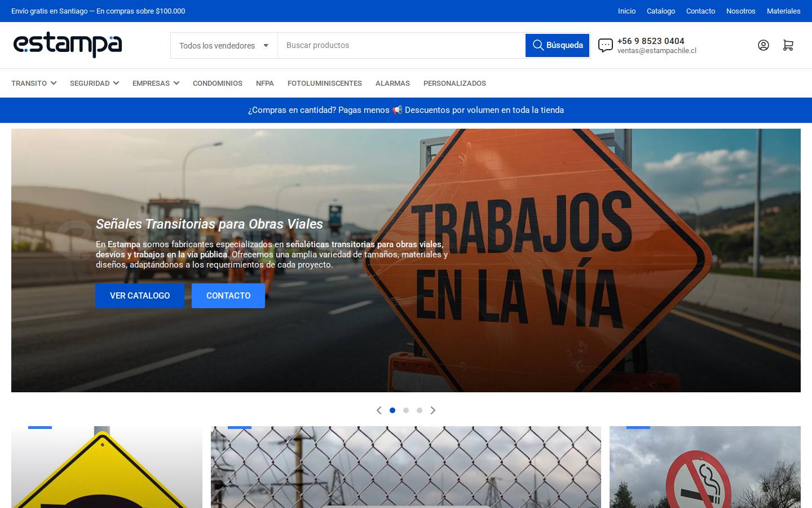This screenshot has height=508, width=812.
Task: Click the Búsqueda search button
Action: click(558, 45)
